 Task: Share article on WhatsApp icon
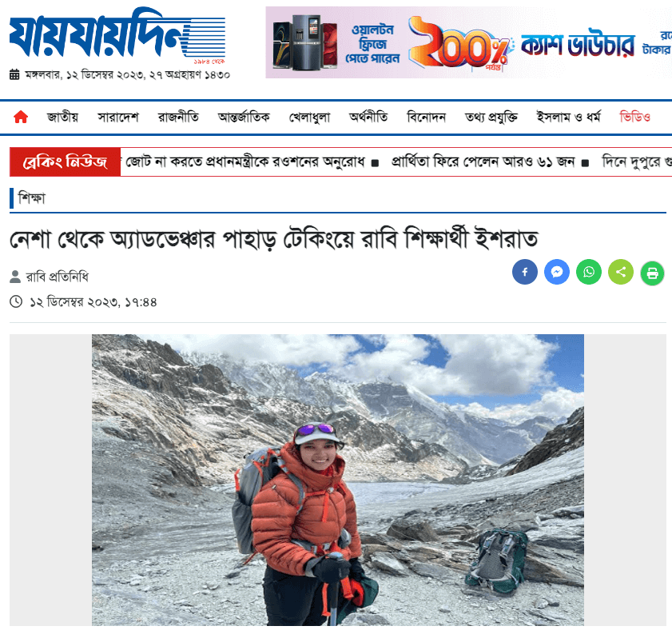point(589,272)
